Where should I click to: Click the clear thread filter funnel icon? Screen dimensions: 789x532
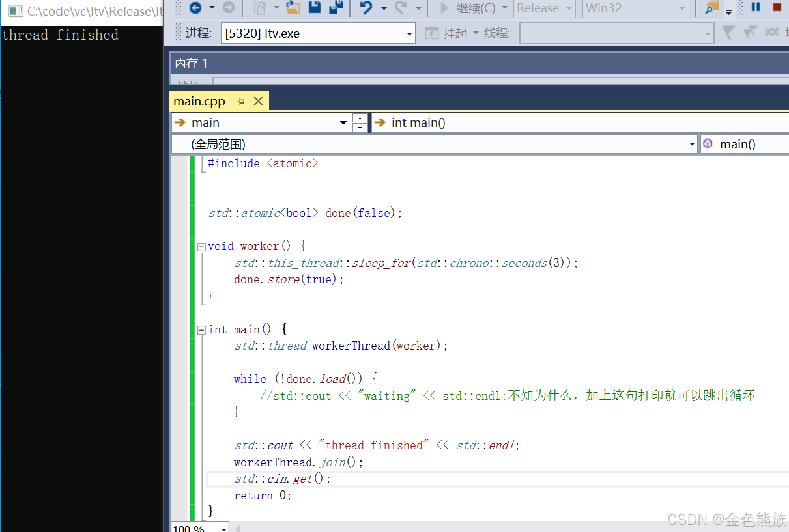[x=750, y=32]
